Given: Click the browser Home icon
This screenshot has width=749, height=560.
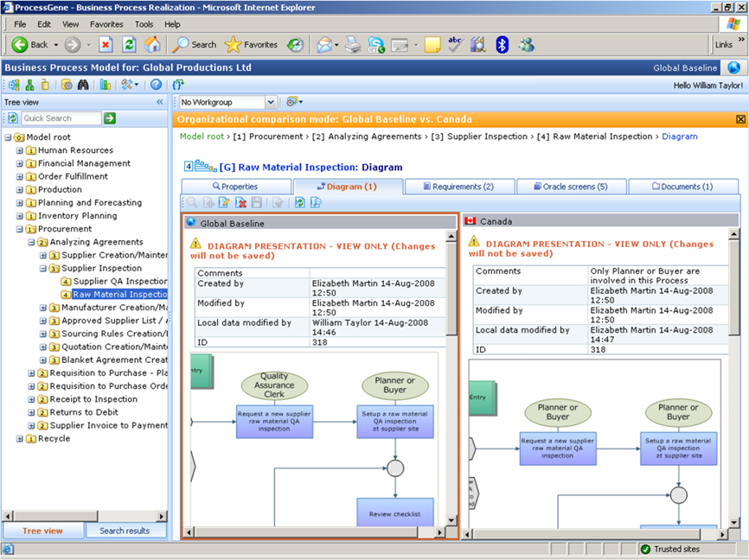Looking at the screenshot, I should (152, 45).
